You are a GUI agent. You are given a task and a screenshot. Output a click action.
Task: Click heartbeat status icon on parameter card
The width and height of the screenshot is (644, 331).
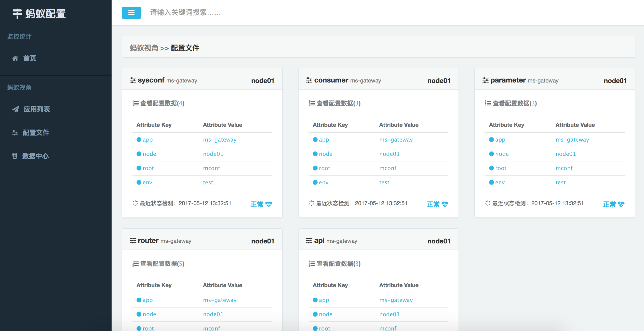[x=621, y=204]
